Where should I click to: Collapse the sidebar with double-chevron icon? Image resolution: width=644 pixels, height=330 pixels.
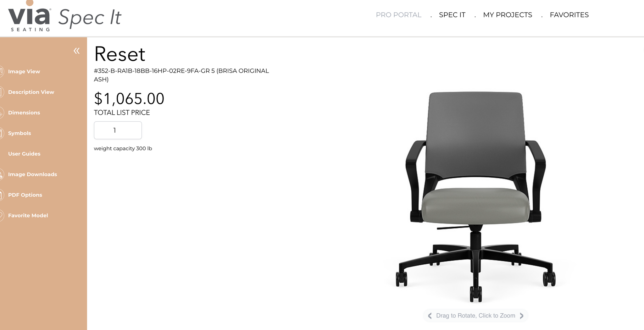77,51
